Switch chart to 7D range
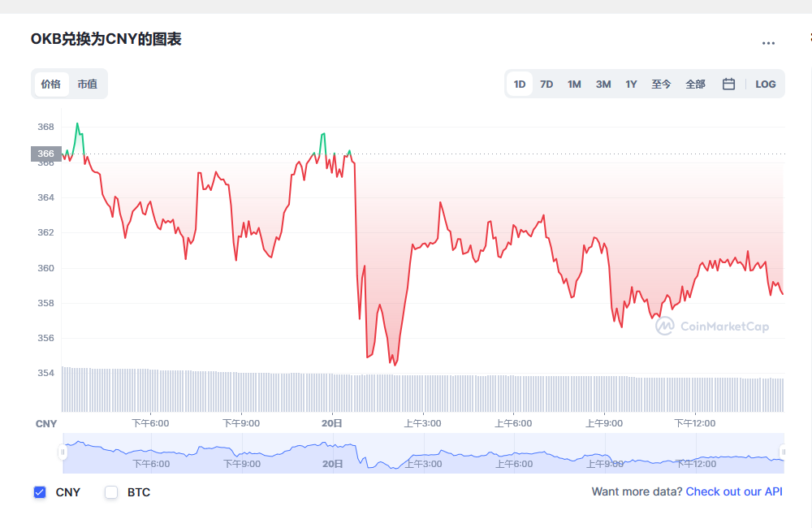The width and height of the screenshot is (812, 528). pos(546,84)
